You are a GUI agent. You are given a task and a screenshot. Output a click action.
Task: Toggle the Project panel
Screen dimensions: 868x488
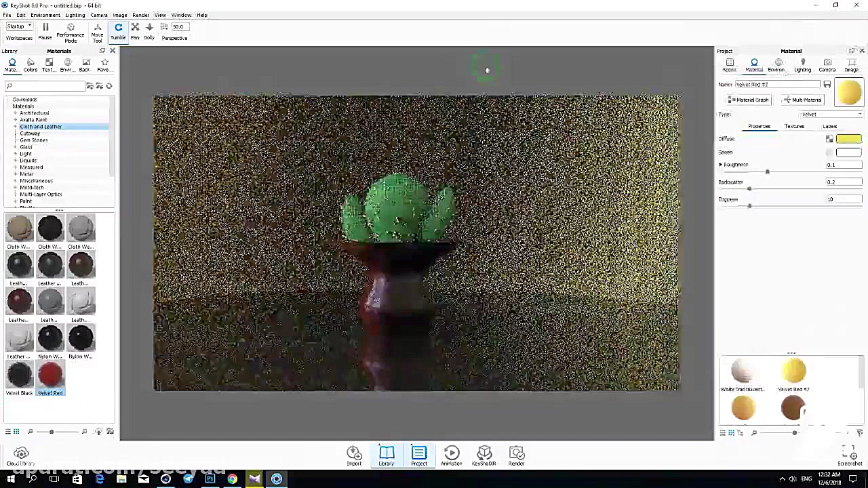click(419, 455)
